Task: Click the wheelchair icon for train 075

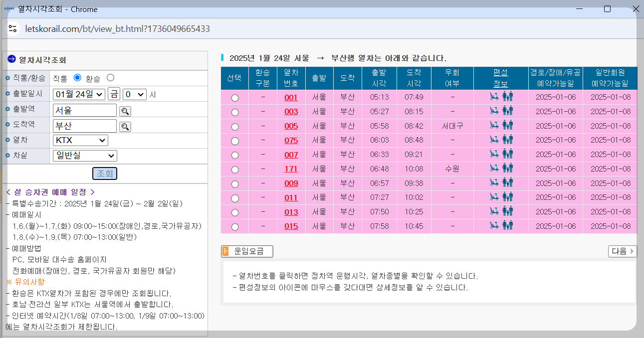Action: click(x=494, y=139)
